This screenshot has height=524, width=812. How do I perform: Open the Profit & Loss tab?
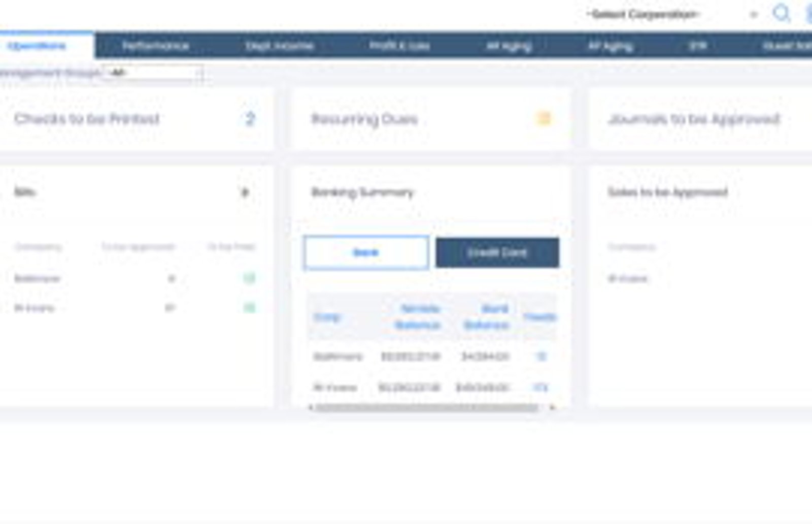tap(399, 46)
